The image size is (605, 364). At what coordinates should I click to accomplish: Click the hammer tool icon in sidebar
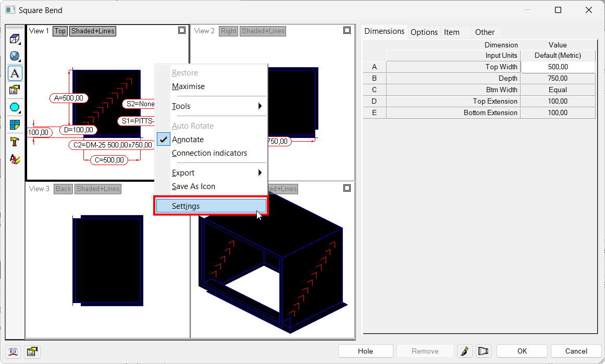click(14, 141)
